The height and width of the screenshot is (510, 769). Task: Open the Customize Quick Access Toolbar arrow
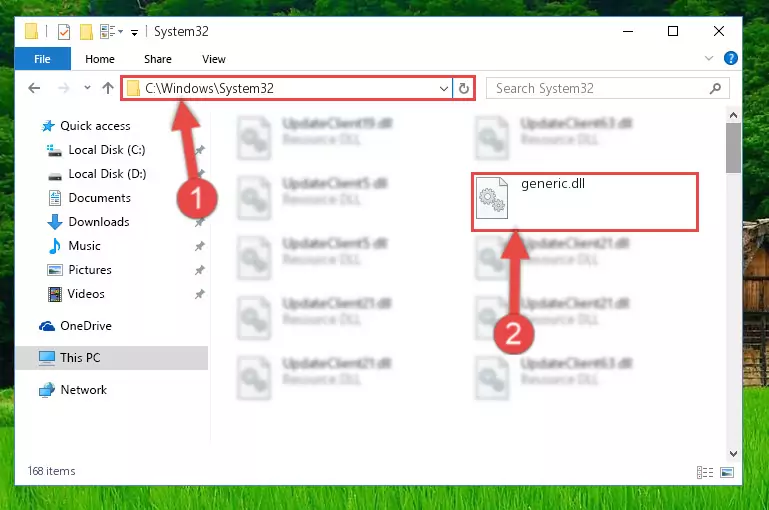click(134, 33)
